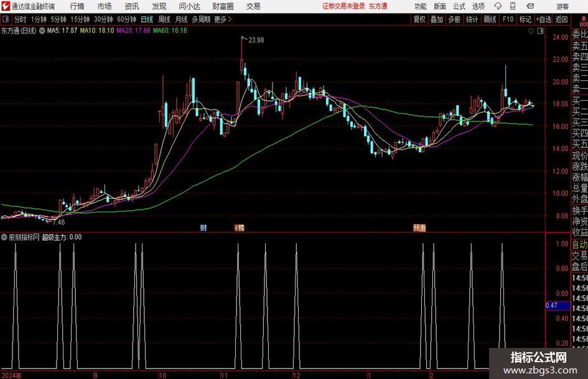This screenshot has width=588, height=379.
Task: Click the diamond icon at chart top-right
Action: pyautogui.click(x=531, y=30)
